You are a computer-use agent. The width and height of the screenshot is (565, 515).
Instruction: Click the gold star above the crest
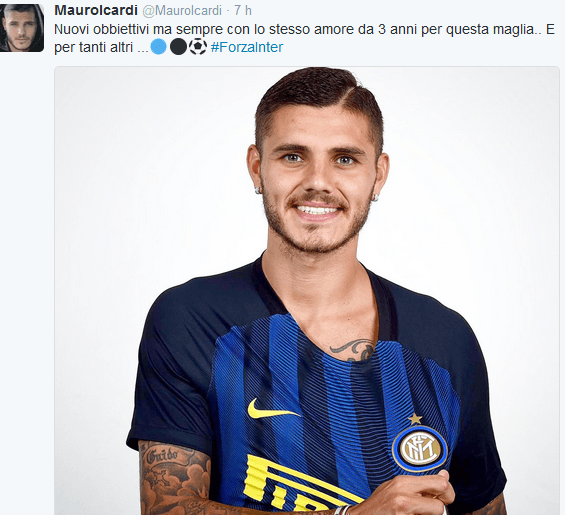415,419
